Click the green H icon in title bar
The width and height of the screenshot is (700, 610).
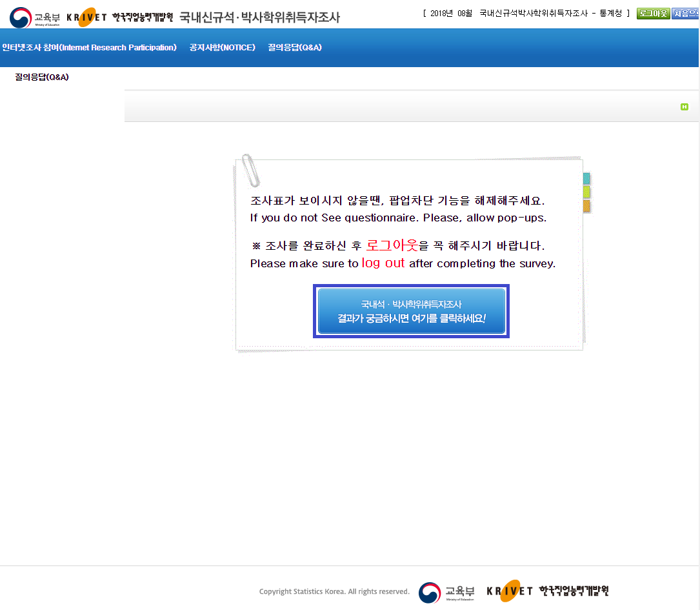point(685,107)
